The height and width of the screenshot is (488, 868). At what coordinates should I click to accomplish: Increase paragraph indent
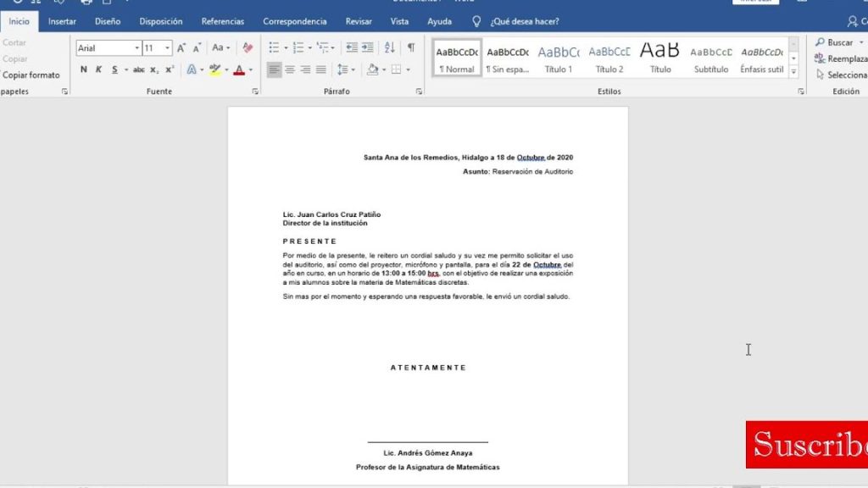368,48
